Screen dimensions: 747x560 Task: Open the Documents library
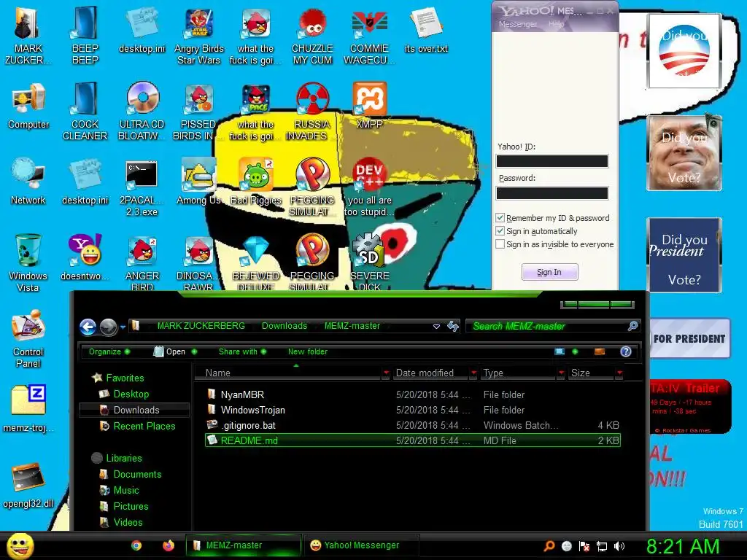pos(137,474)
